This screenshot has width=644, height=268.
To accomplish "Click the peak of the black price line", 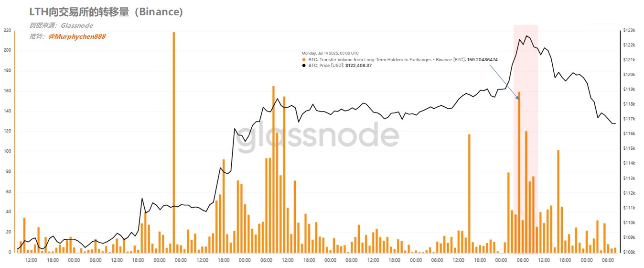I will point(526,36).
